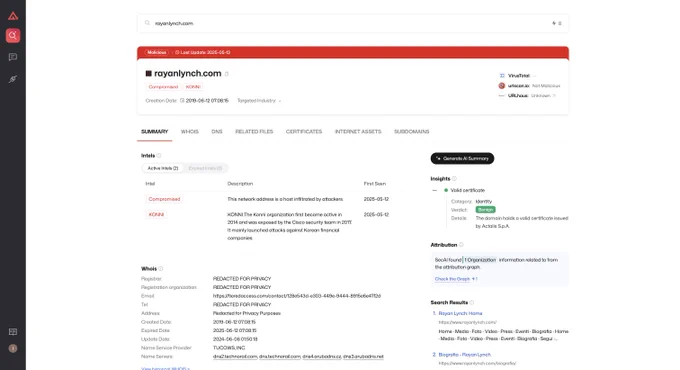Switch to the WHOIS tab
This screenshot has height=370, width=680.
(190, 131)
